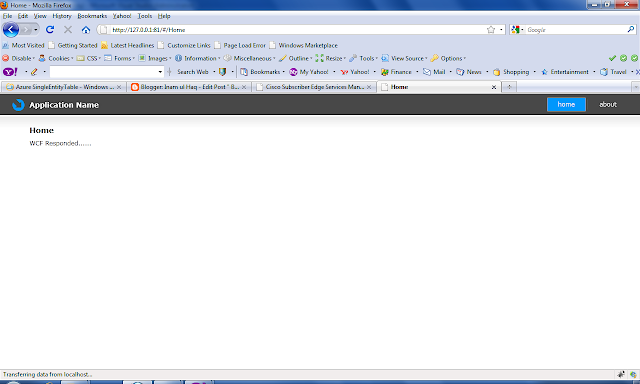Reload the page with the Refresh icon
Screen dimensions: 640x384
(50, 29)
